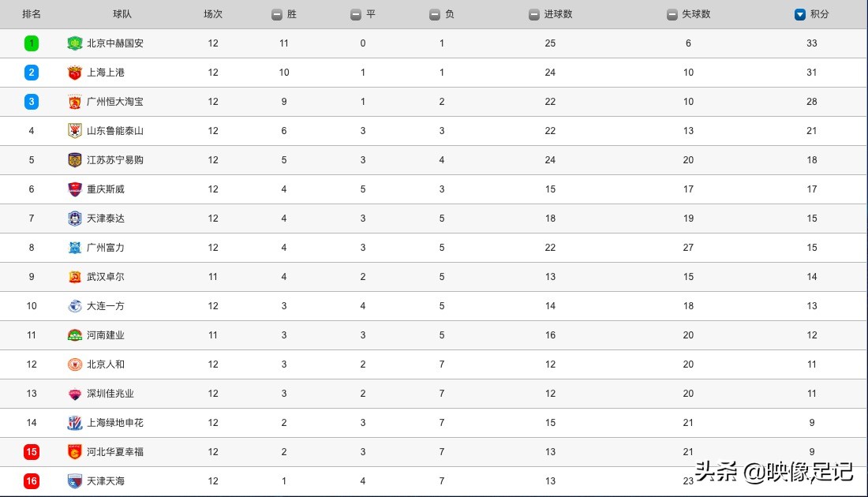Toggle the 胜 column minus button
Image resolution: width=868 pixels, height=497 pixels.
click(x=276, y=14)
